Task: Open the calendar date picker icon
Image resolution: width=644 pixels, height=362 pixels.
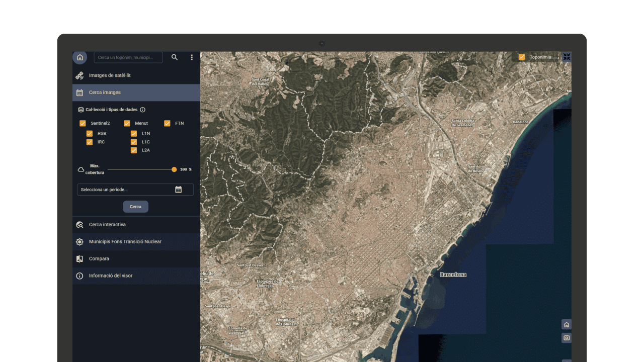Action: pyautogui.click(x=178, y=190)
